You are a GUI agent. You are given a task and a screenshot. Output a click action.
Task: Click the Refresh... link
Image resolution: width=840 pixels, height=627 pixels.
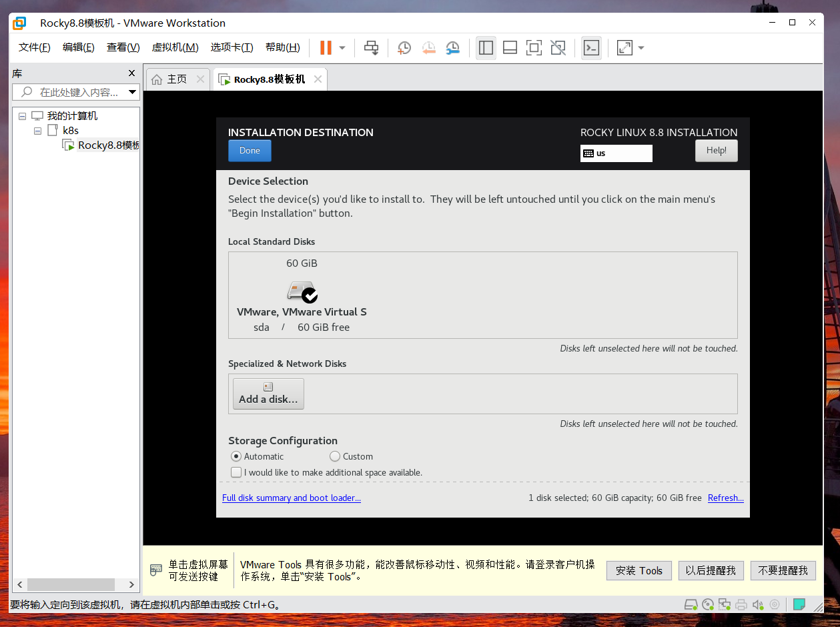click(726, 498)
